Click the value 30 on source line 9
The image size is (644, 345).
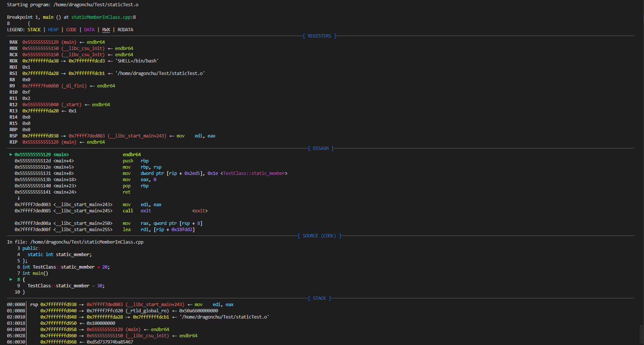(100, 286)
